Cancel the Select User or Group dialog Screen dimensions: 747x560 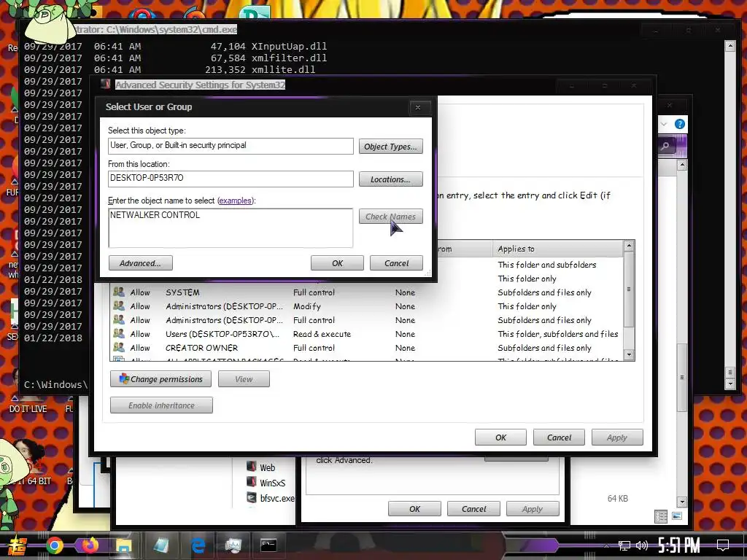coord(396,262)
